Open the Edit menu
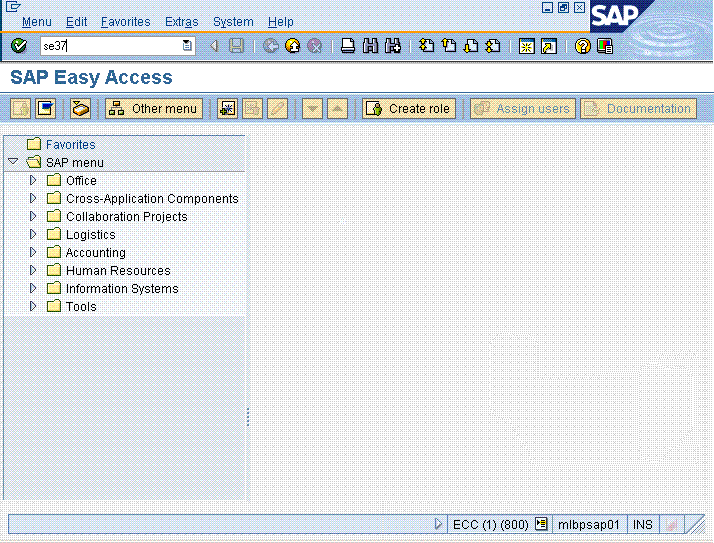The width and height of the screenshot is (714, 543). tap(76, 22)
